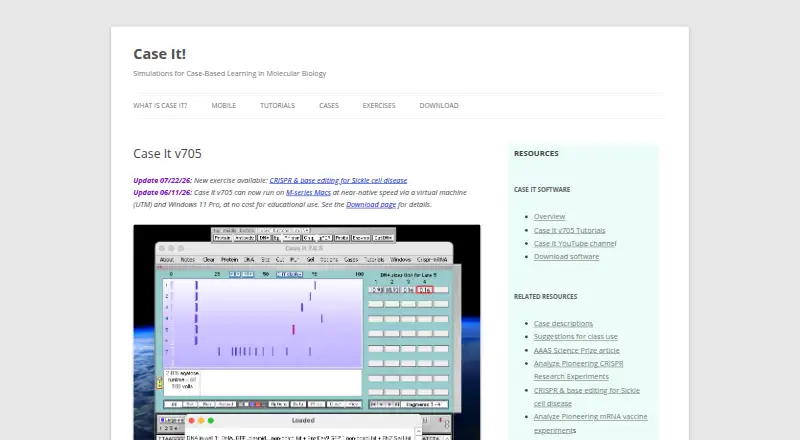Open the Case It! site title link

pos(160,54)
